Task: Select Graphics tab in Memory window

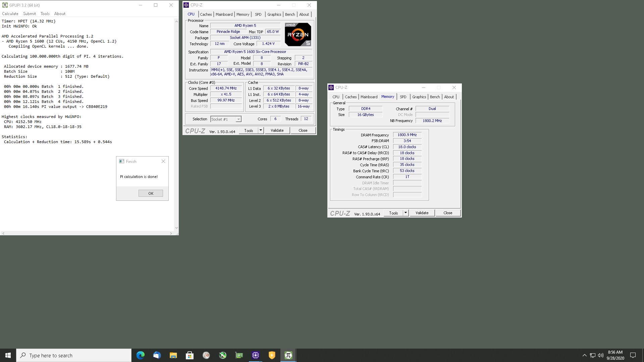Action: click(419, 97)
